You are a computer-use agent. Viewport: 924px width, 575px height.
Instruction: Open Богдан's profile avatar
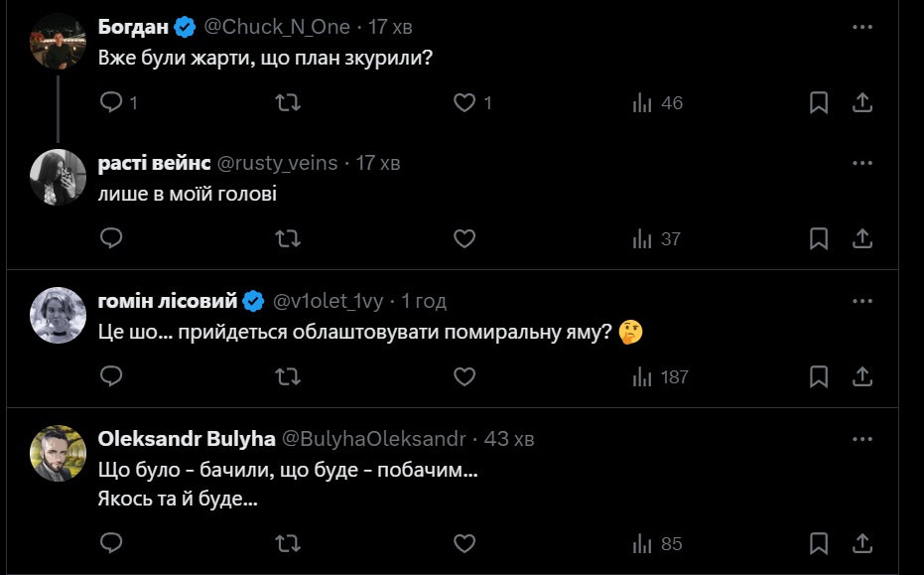coord(58,42)
